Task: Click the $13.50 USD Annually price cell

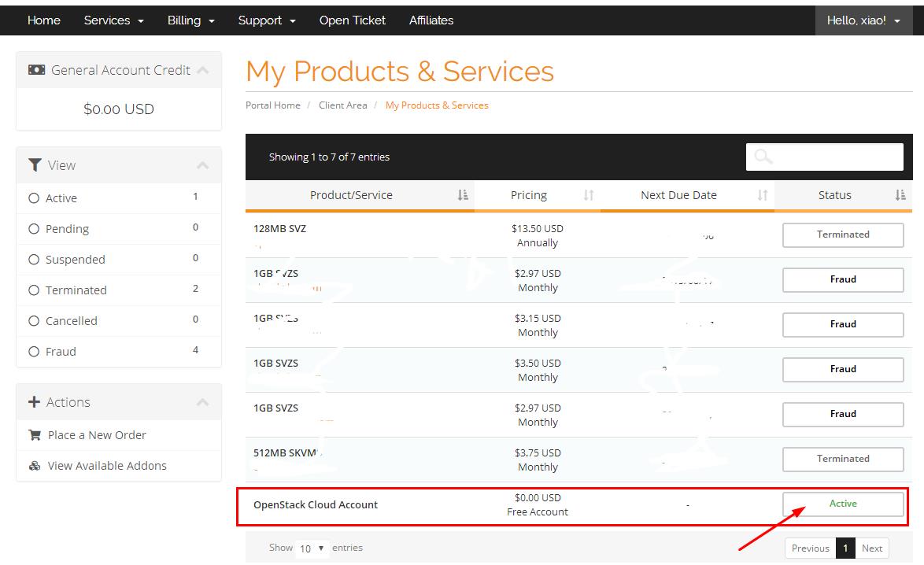Action: coord(538,235)
